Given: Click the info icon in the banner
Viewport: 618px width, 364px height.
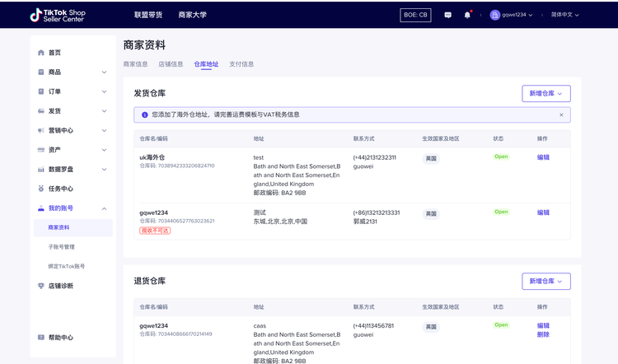Looking at the screenshot, I should pyautogui.click(x=145, y=114).
